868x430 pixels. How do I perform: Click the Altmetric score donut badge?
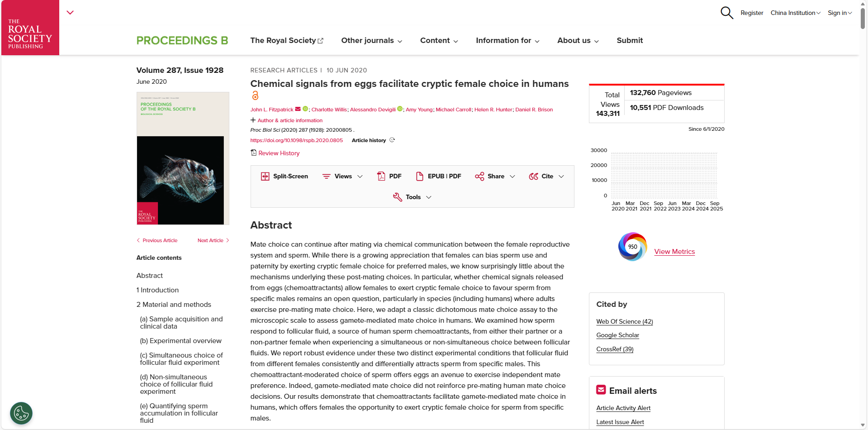(x=632, y=247)
